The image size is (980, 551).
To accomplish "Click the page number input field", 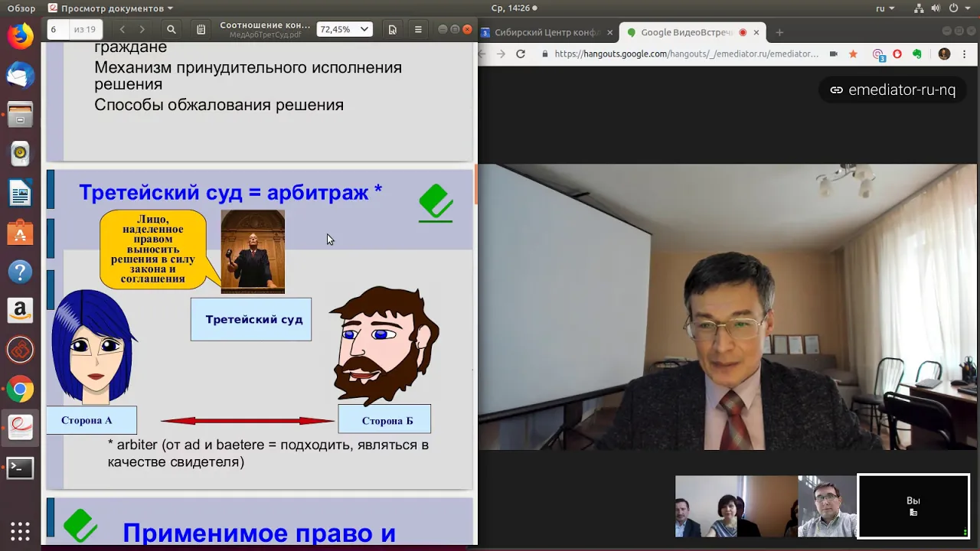I will point(58,29).
